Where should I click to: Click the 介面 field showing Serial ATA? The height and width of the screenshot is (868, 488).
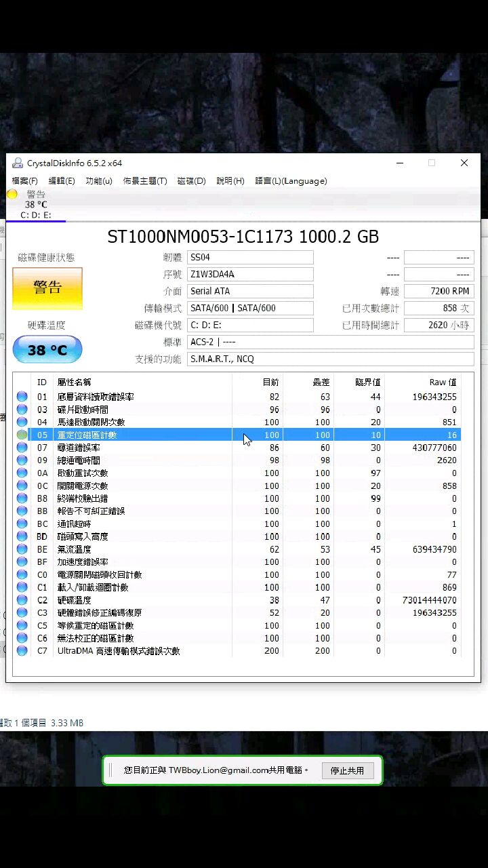250,291
